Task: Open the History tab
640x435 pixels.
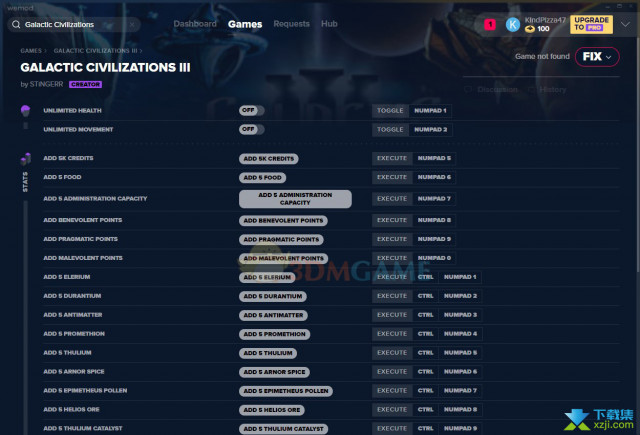Action: point(547,89)
